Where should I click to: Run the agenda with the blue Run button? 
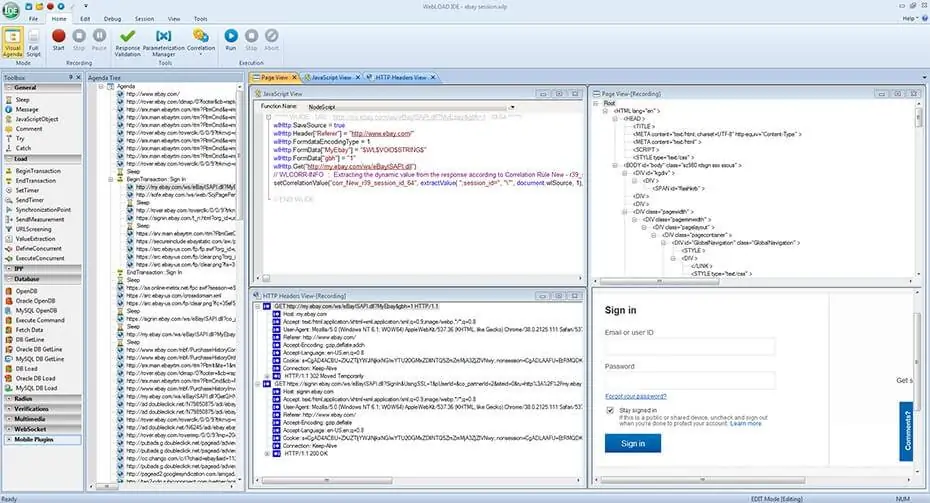coord(231,40)
